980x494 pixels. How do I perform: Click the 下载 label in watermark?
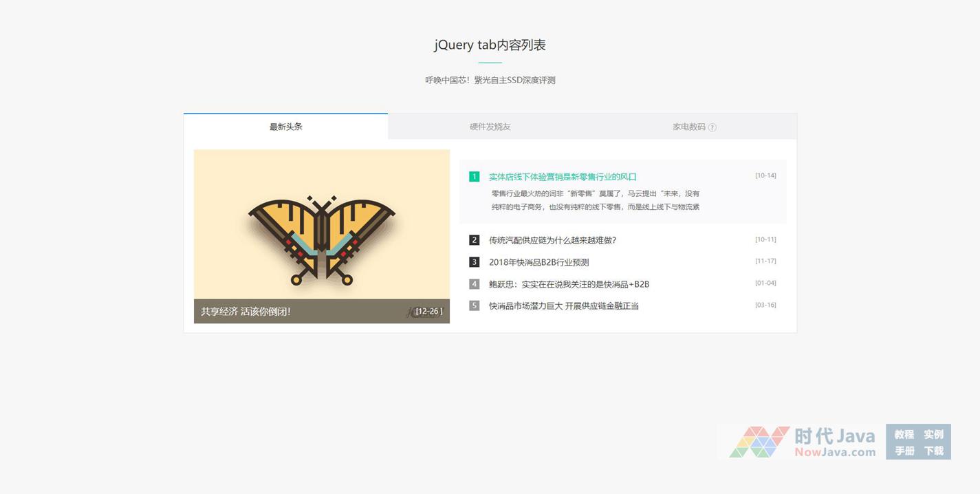[933, 451]
